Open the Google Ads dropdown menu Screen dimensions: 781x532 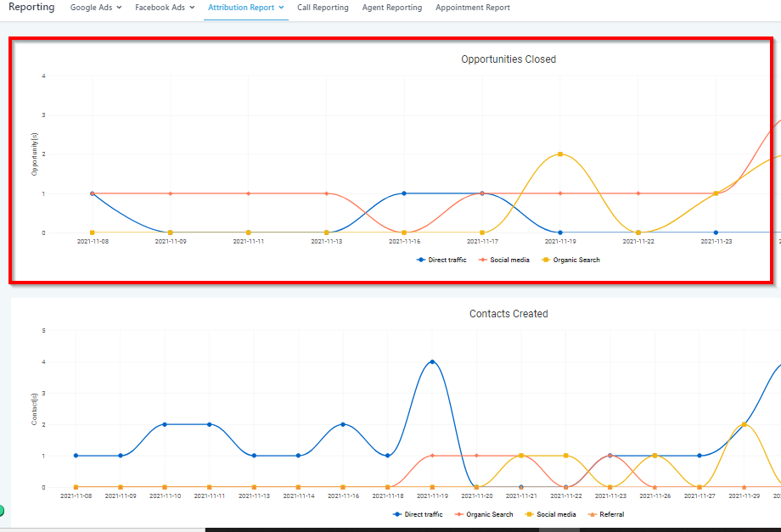click(x=95, y=8)
